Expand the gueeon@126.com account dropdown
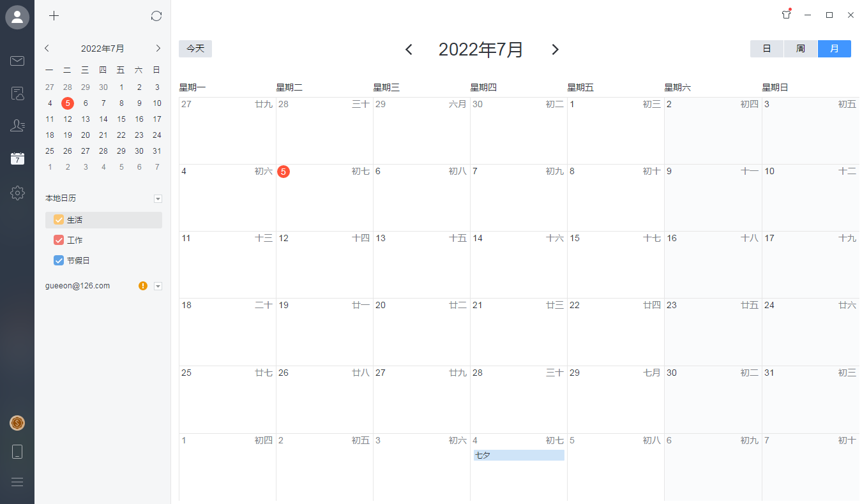Screen dimensions: 862x504 [x=158, y=286]
